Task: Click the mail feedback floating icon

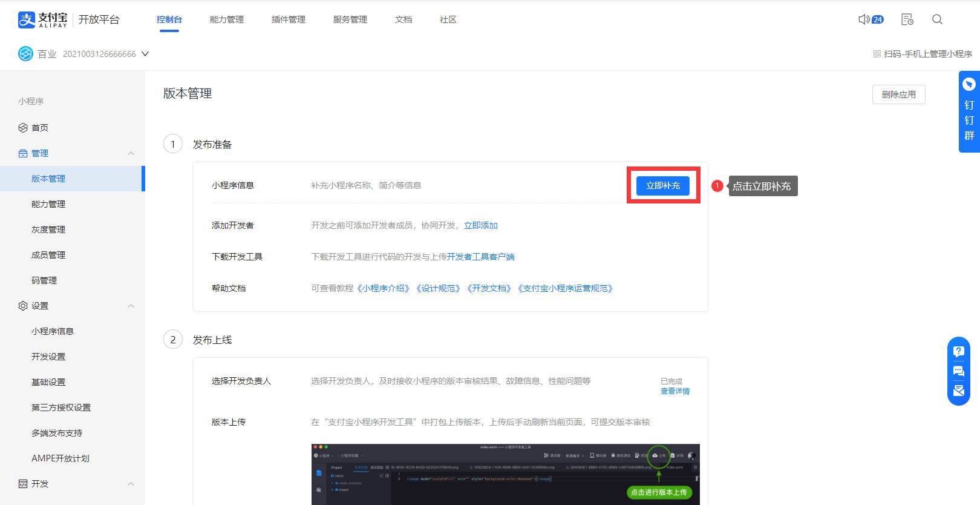Action: click(959, 391)
